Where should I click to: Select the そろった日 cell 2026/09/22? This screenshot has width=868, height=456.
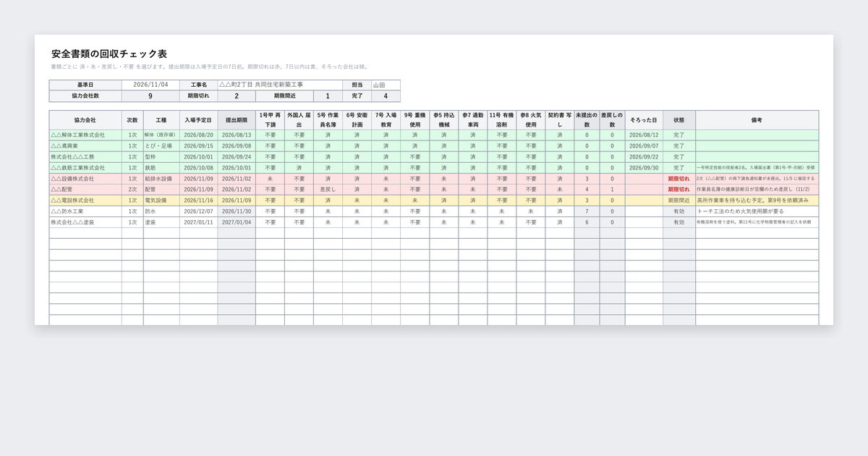[644, 156]
